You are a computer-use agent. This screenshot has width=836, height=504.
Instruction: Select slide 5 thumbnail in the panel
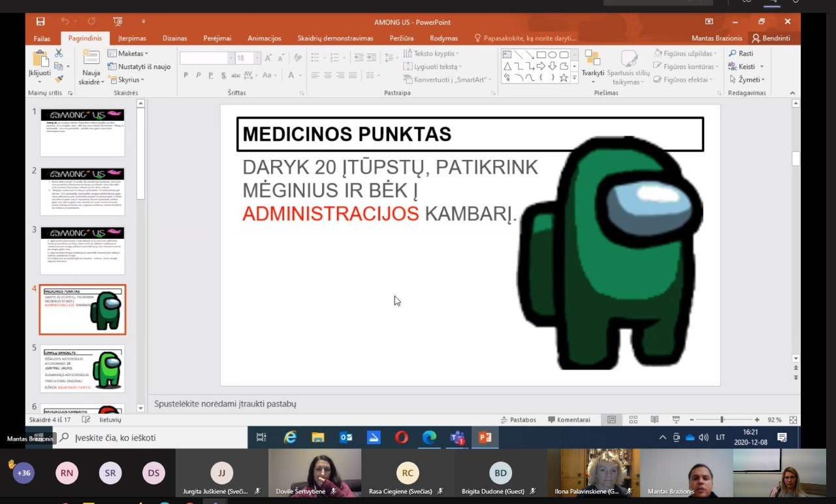[x=82, y=369]
